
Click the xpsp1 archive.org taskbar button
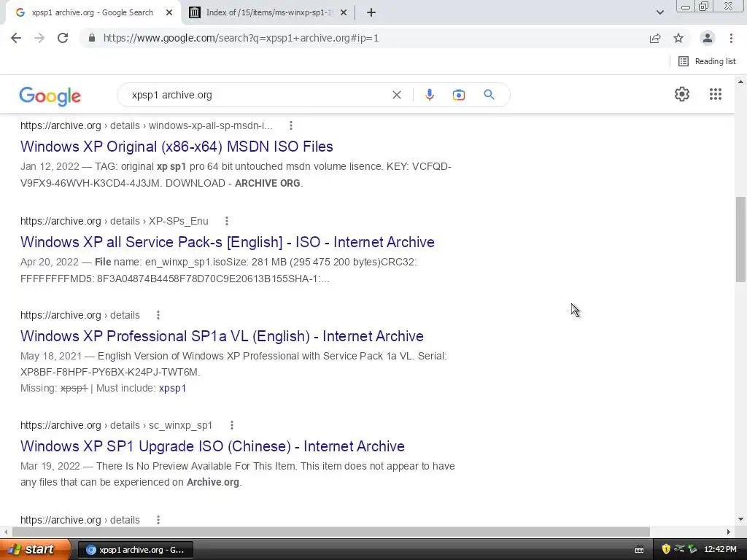point(135,550)
